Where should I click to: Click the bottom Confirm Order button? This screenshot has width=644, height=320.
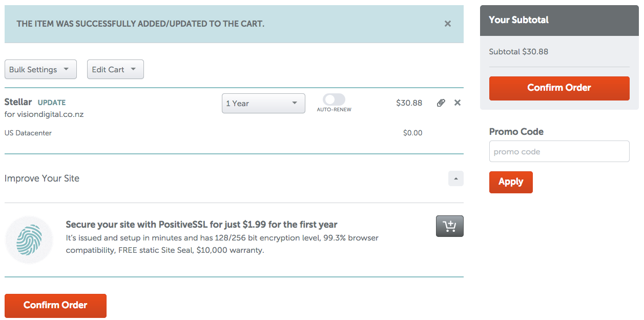[55, 306]
